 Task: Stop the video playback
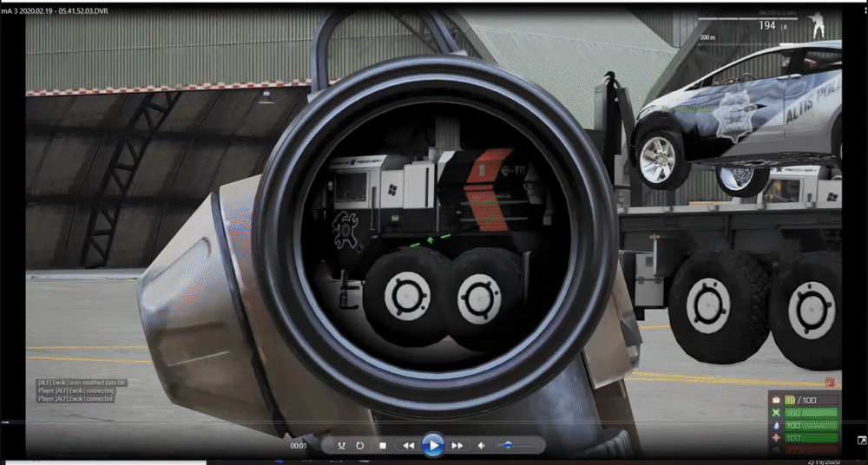tap(383, 446)
